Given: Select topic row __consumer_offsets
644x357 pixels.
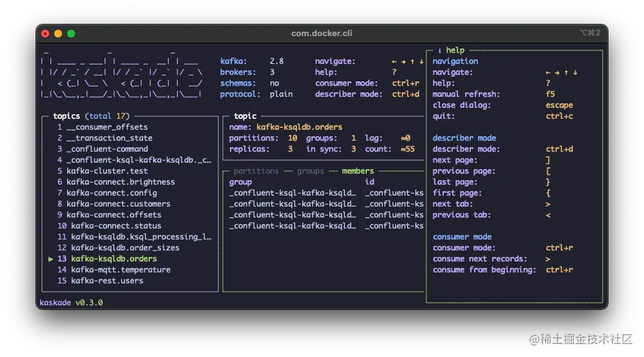Looking at the screenshot, I should [130, 127].
